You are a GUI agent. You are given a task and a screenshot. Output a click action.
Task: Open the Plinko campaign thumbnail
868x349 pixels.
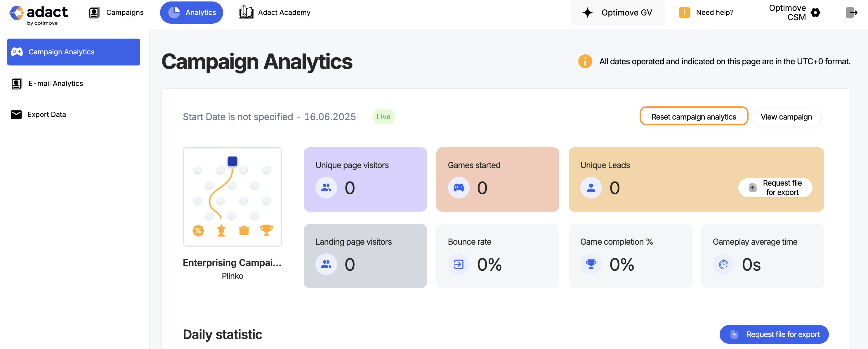pos(232,197)
